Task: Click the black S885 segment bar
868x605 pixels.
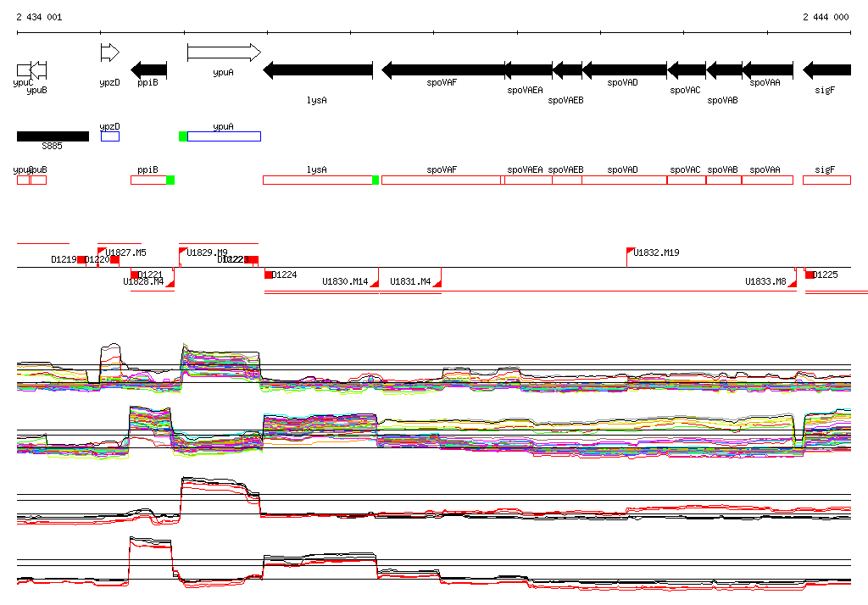Action: 53,136
